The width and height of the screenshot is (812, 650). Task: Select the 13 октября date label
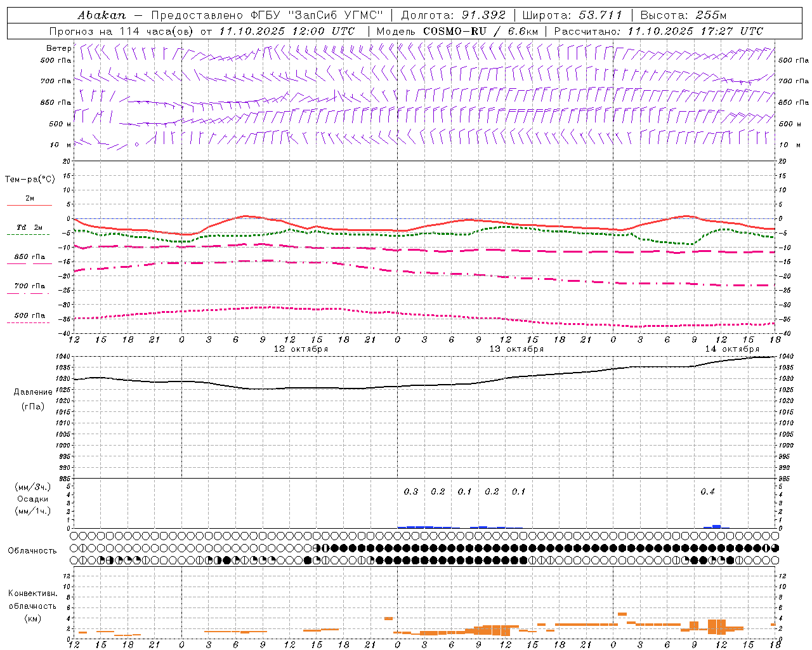click(516, 349)
